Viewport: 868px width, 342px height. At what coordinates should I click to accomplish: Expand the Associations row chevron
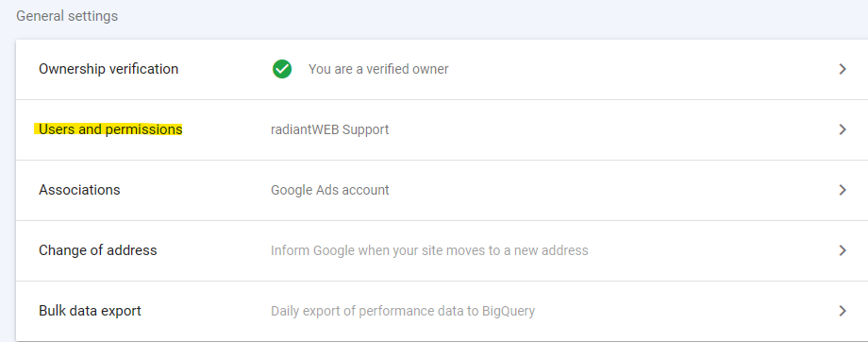[843, 190]
